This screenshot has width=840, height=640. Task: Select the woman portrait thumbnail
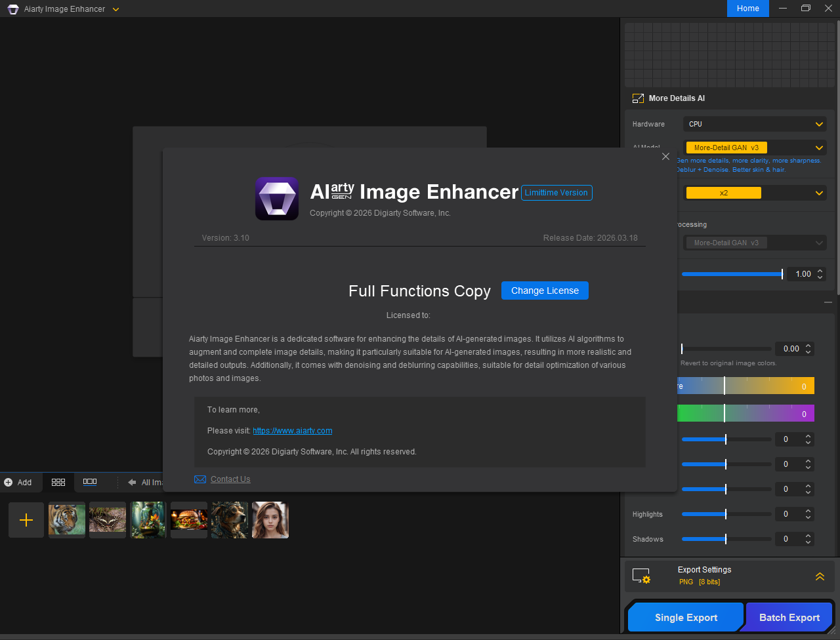pos(270,520)
